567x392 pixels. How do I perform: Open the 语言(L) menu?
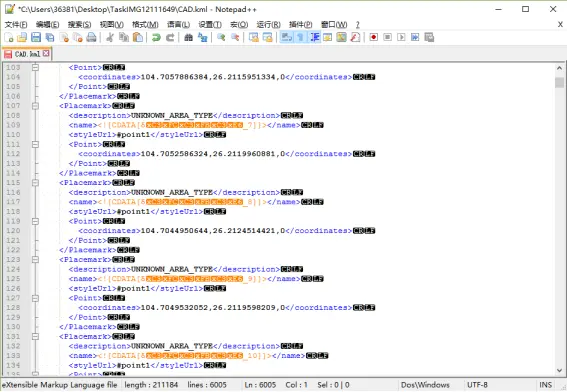pyautogui.click(x=178, y=25)
